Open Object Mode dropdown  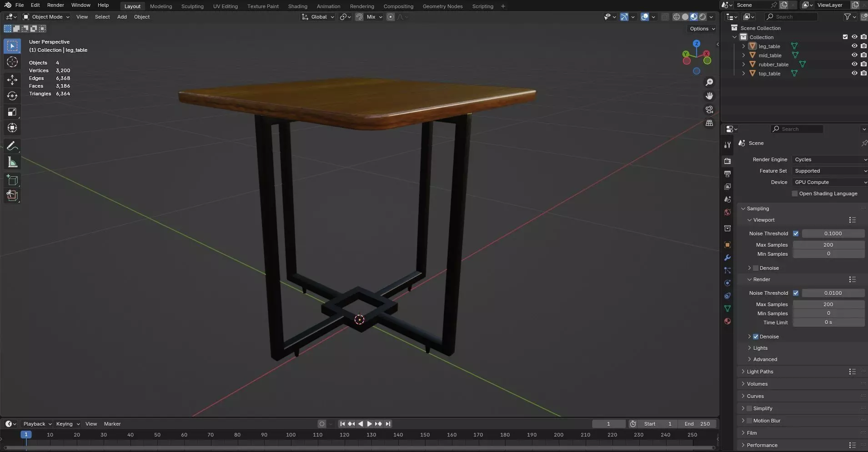(x=46, y=17)
